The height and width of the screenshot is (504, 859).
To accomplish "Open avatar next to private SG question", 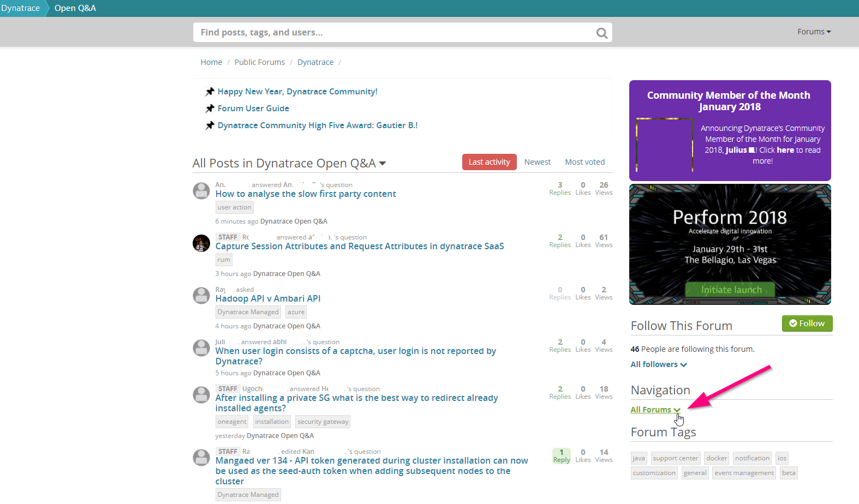I will tap(201, 395).
